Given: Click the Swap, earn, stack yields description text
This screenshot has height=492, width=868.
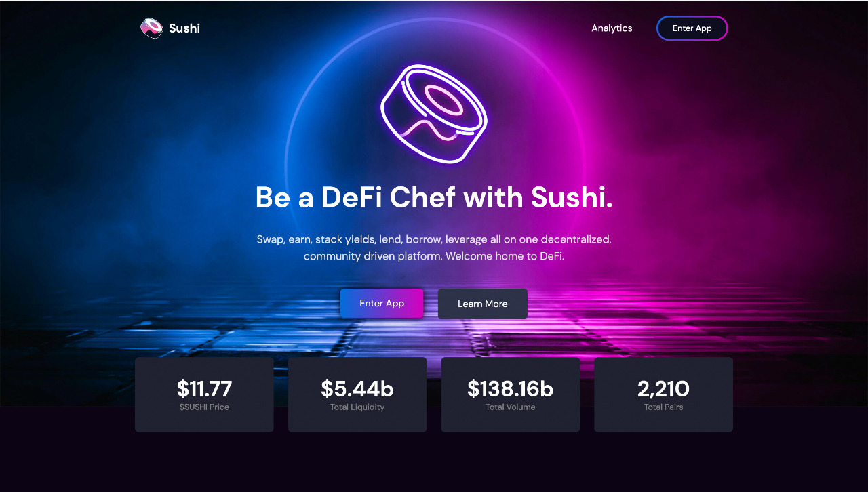Looking at the screenshot, I should point(434,248).
